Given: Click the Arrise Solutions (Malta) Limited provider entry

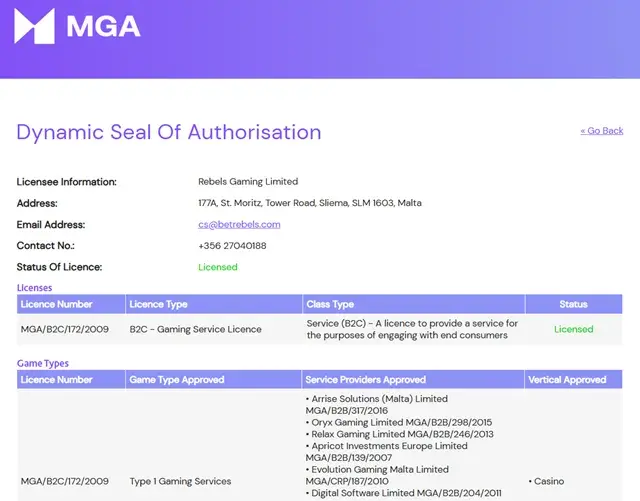Looking at the screenshot, I should pyautogui.click(x=377, y=404).
